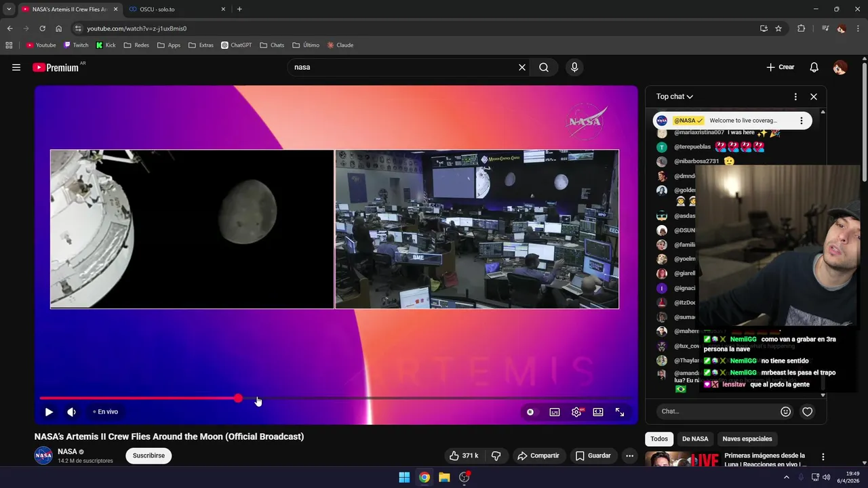Clear the search box with the X
868x488 pixels.
522,67
